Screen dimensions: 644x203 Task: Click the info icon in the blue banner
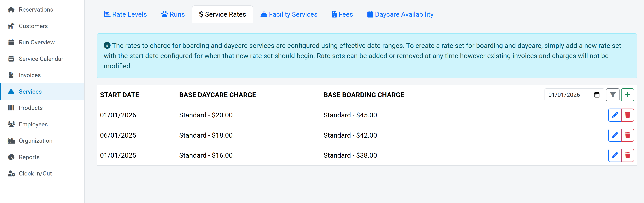point(107,46)
